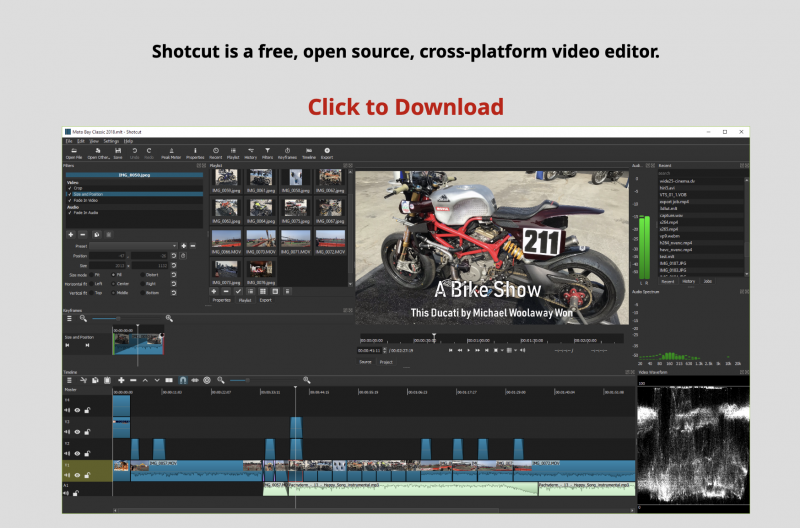Open the Timeline hamburger menu
800x528 pixels.
[x=69, y=380]
